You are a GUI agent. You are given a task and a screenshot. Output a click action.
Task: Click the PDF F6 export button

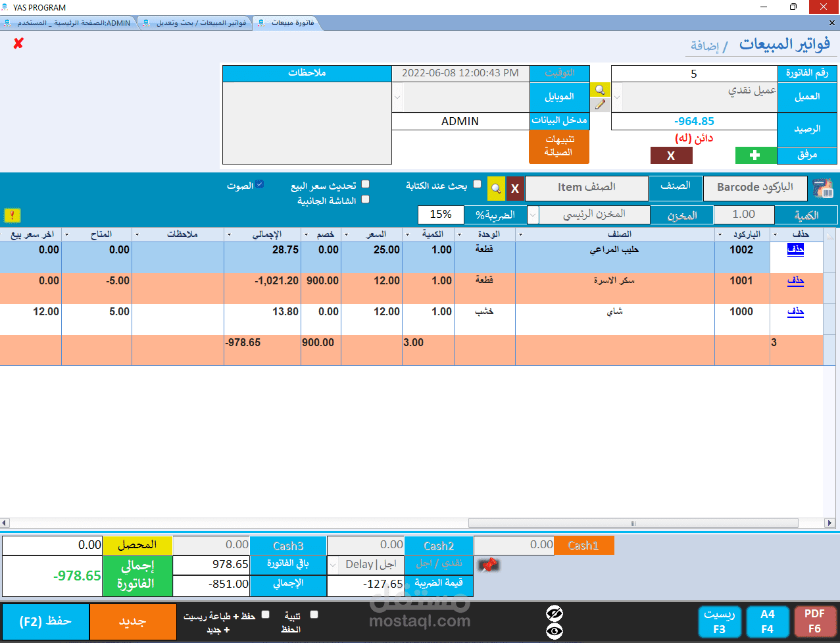coord(814,621)
